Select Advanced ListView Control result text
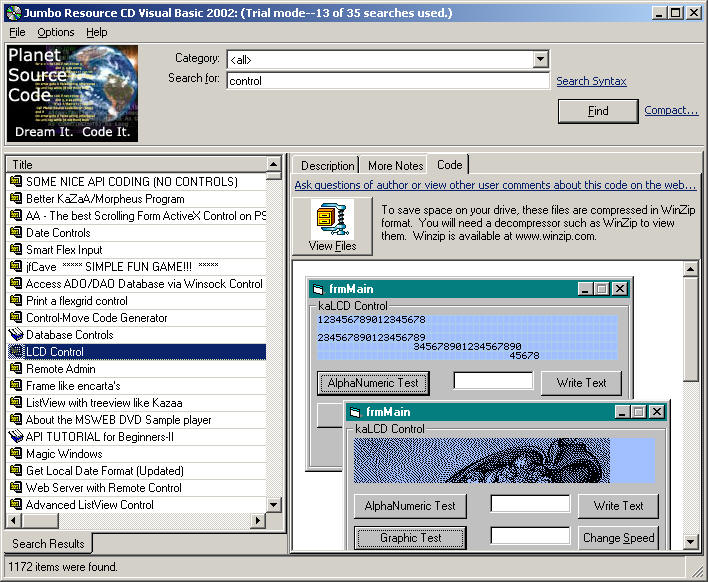Screen dimensions: 708x582 click(89, 504)
